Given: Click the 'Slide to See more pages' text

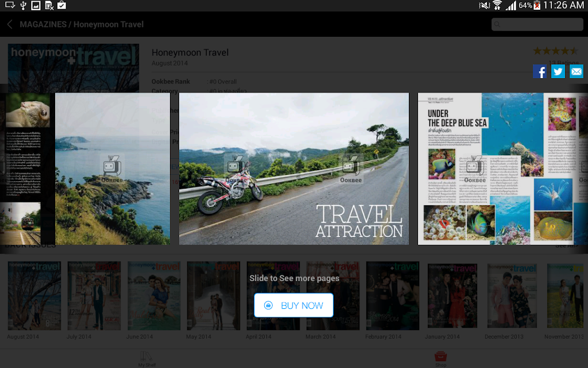Looking at the screenshot, I should click(x=294, y=278).
